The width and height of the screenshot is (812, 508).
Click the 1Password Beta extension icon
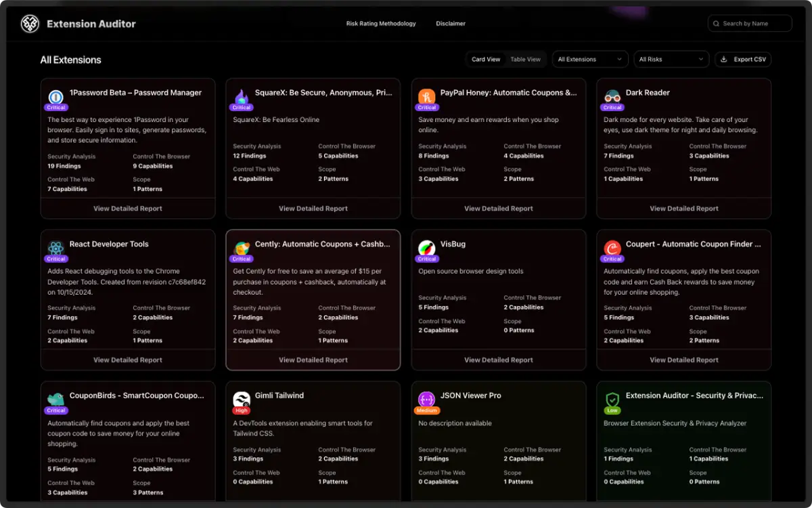click(56, 96)
